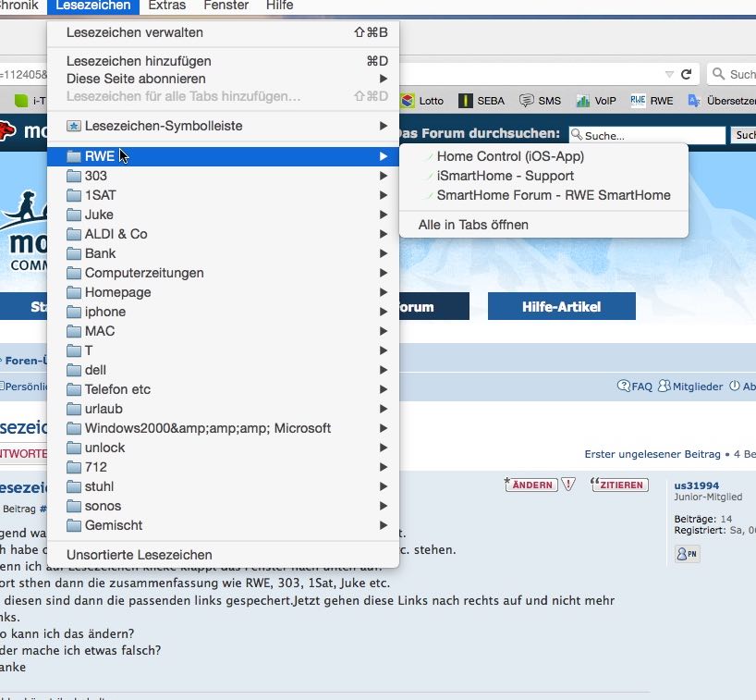
Task: Click the Übersetzer translate bookmark icon
Action: click(694, 101)
